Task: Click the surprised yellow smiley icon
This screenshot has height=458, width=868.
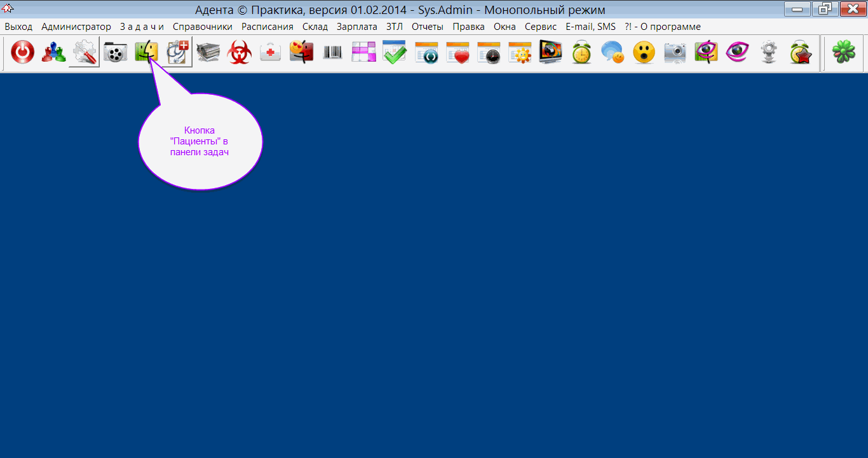Action: (644, 53)
